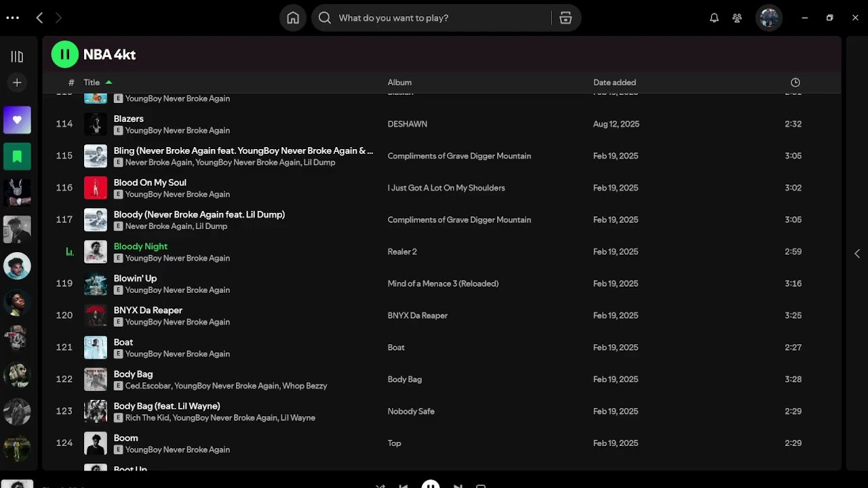868x488 pixels.
Task: Open Rich The Kid artist link
Action: click(x=146, y=418)
